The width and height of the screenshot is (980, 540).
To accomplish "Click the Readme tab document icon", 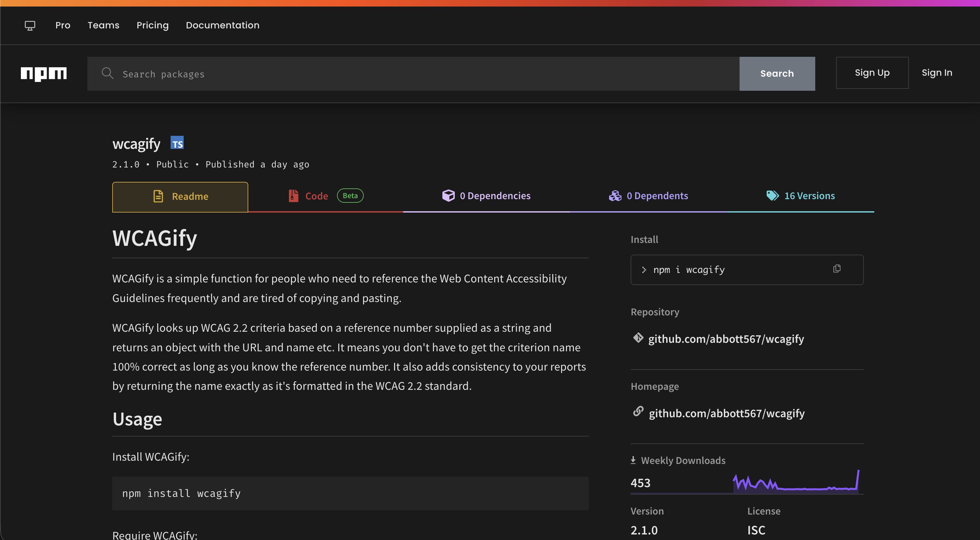I will coord(158,196).
